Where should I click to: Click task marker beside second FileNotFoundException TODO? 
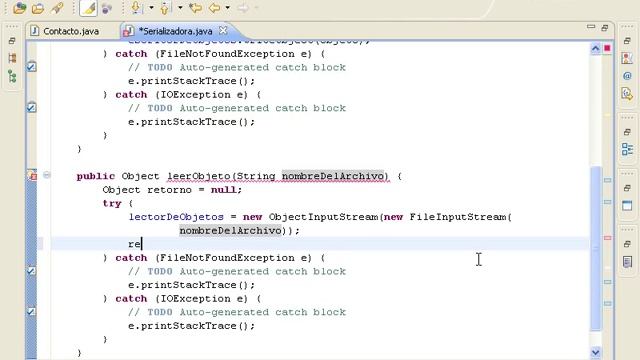click(31, 271)
